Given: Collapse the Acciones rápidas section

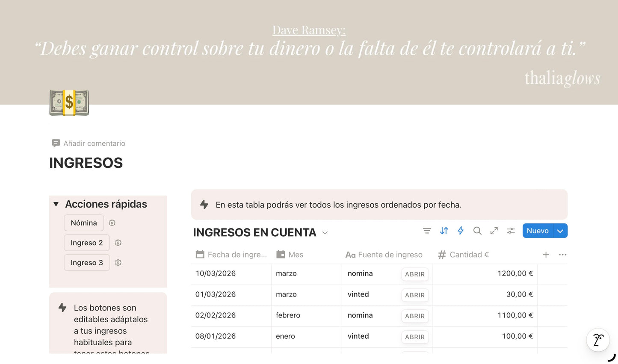Looking at the screenshot, I should pos(56,204).
